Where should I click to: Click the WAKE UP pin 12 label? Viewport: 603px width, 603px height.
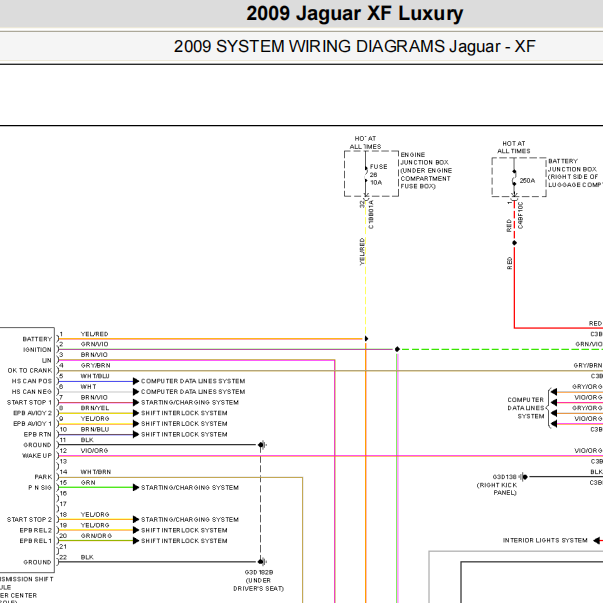click(x=37, y=455)
